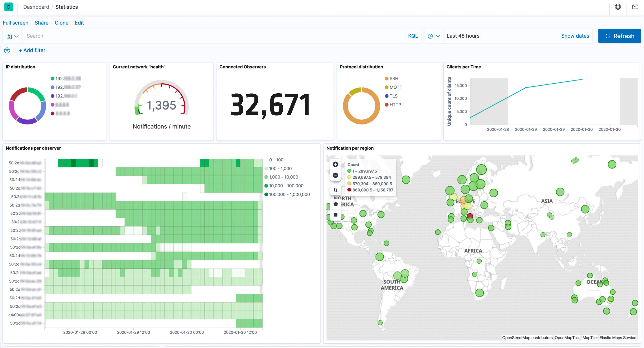The image size is (644, 348).
Task: Click the map zoom out button
Action: (x=335, y=175)
